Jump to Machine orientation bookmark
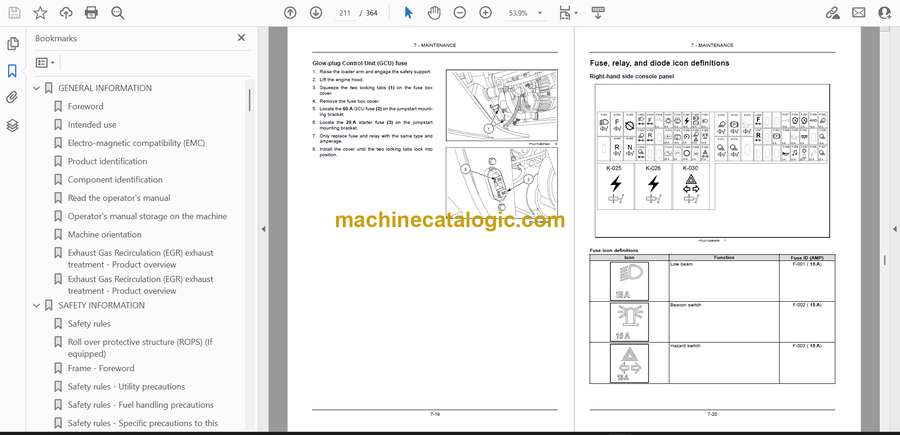This screenshot has height=435, width=900. 104,235
